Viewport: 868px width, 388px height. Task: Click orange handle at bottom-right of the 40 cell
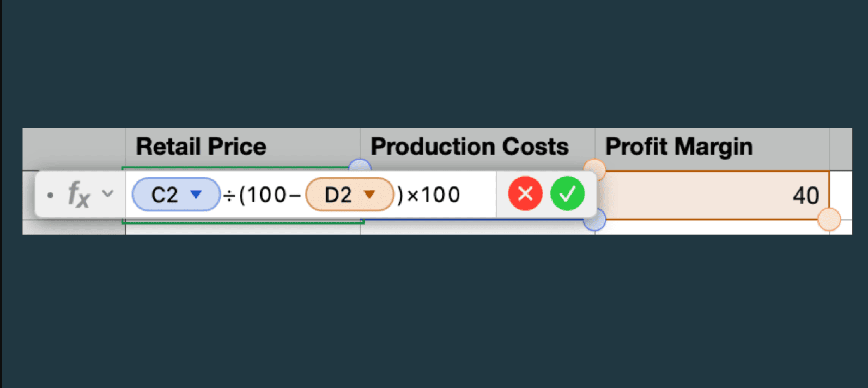(829, 220)
